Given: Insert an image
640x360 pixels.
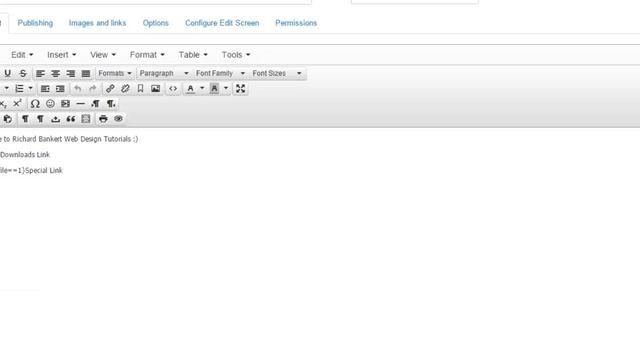Looking at the screenshot, I should click(156, 89).
